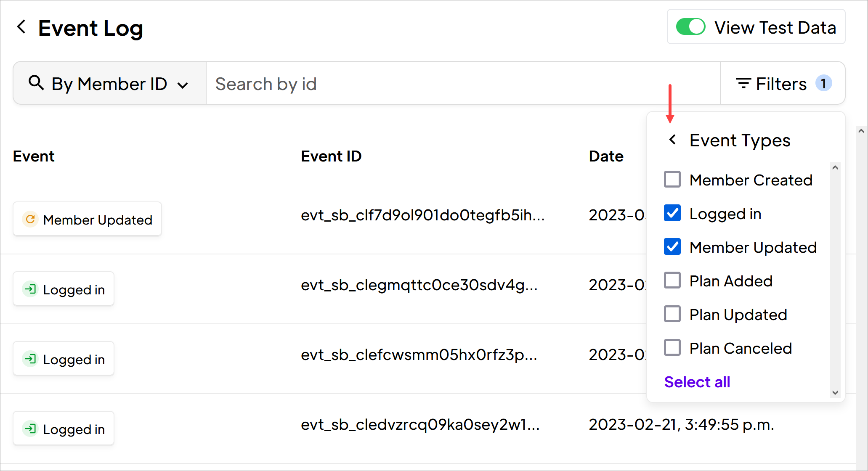Open the Filters button with badge
Image resolution: width=868 pixels, height=471 pixels.
tap(783, 83)
